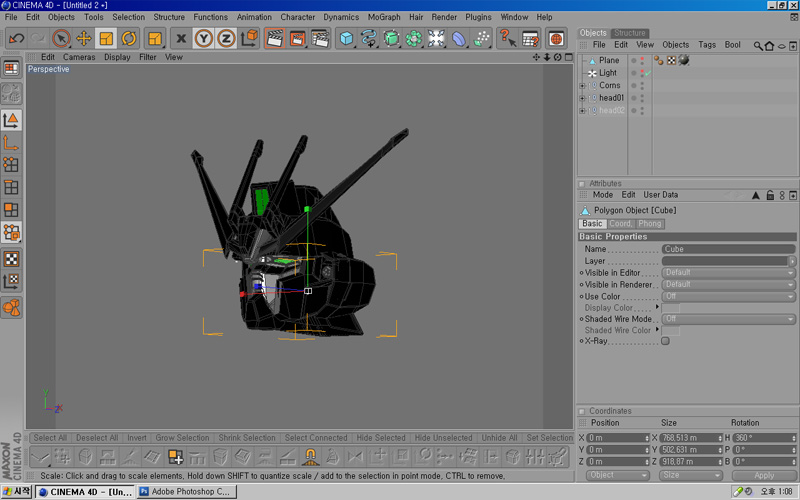Viewport: 800px width, 500px height.
Task: Select the Live Selection tool
Action: point(61,38)
